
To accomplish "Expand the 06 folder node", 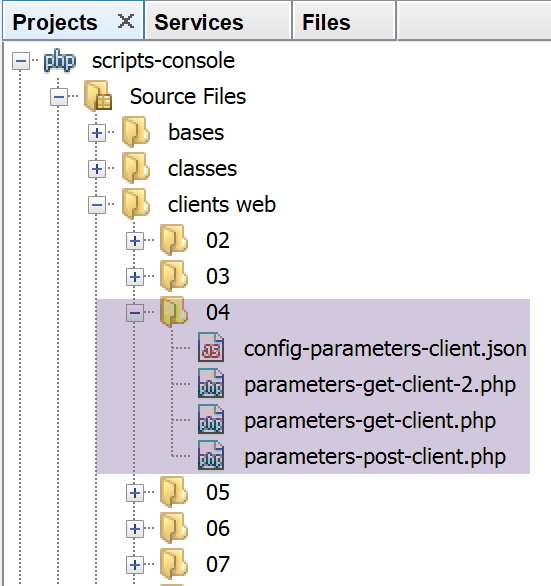I will (135, 529).
